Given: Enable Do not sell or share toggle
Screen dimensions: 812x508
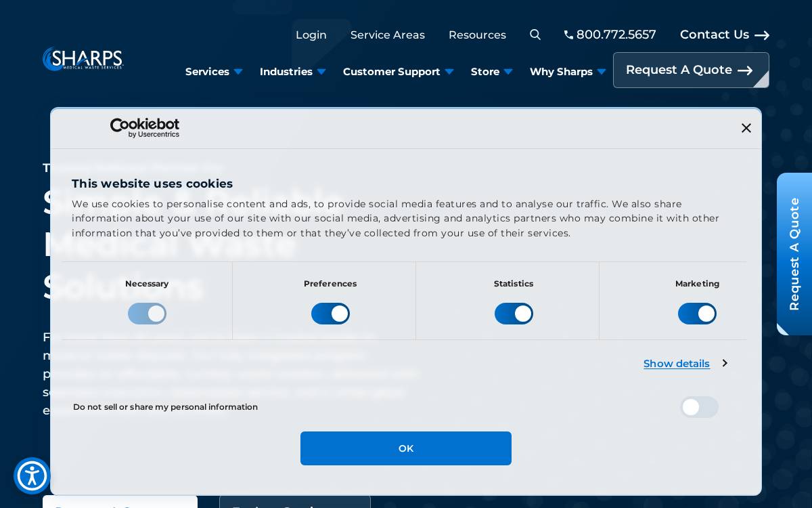Looking at the screenshot, I should click(699, 407).
